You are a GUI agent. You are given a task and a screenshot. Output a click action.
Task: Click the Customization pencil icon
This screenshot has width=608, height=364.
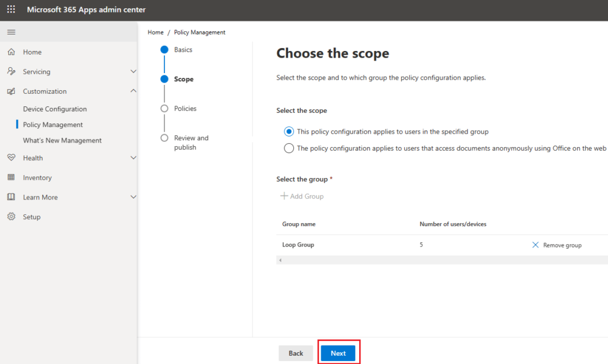11,91
